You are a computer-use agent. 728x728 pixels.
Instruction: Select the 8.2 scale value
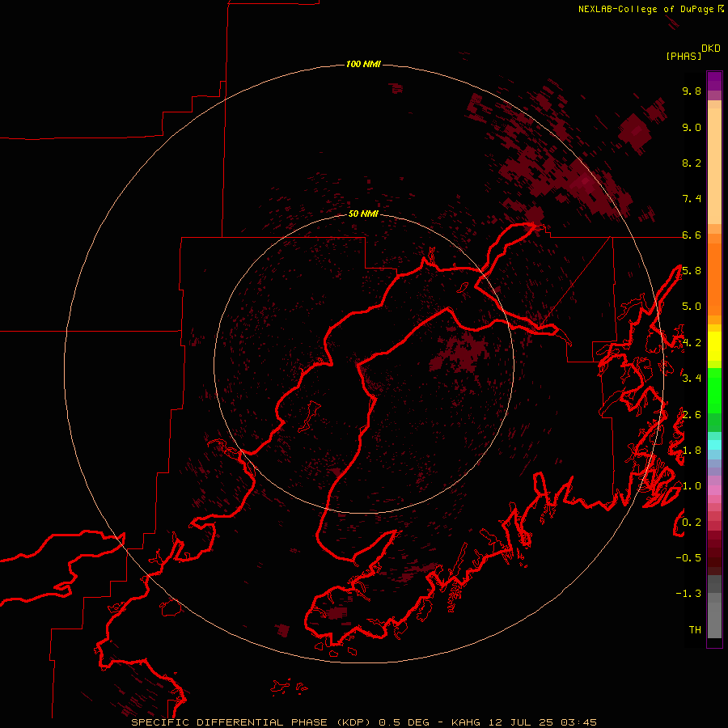(x=692, y=163)
